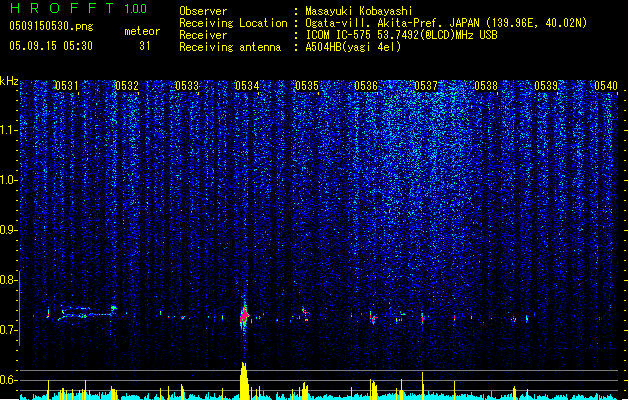Click the ICOM IC-575 receiver text

coord(401,35)
